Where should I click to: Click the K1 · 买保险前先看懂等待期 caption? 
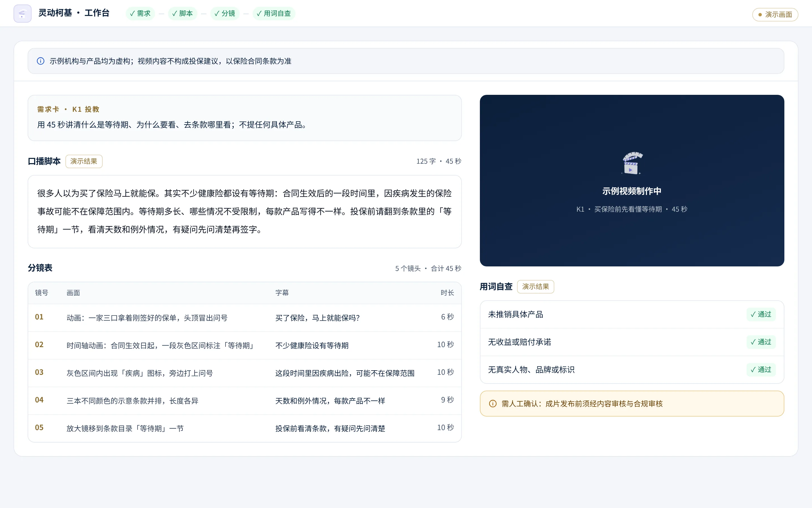tap(632, 209)
